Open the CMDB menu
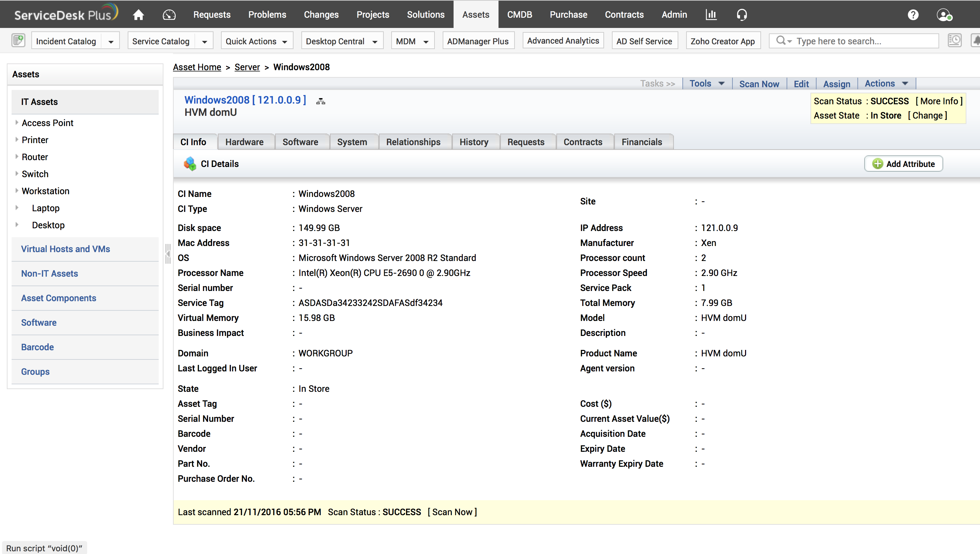 (519, 14)
